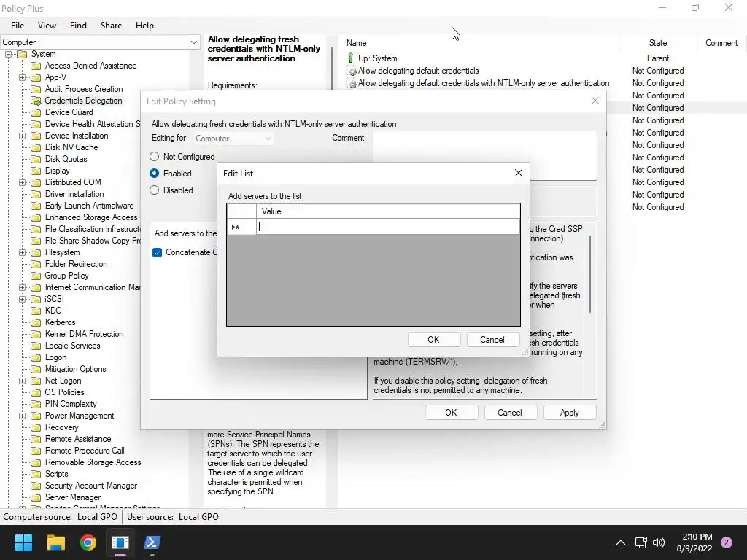
Task: Click Cancel in Edit Policy Setting dialog
Action: pyautogui.click(x=510, y=413)
